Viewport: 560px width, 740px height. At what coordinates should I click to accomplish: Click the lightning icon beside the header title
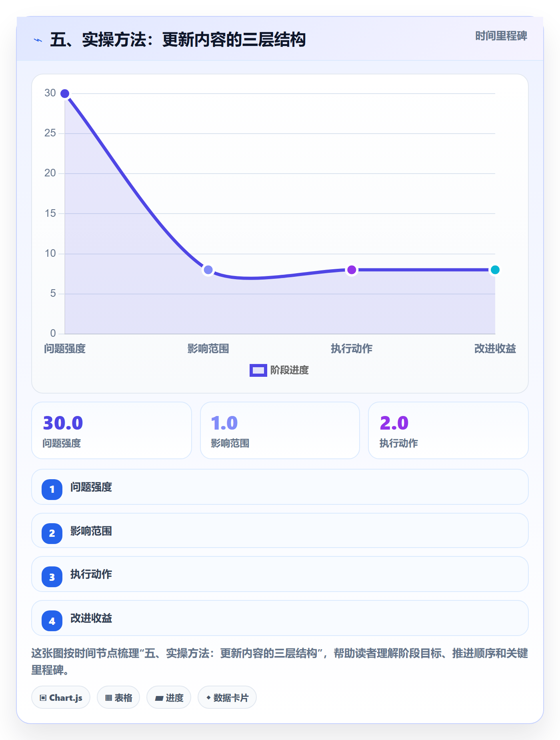click(38, 40)
